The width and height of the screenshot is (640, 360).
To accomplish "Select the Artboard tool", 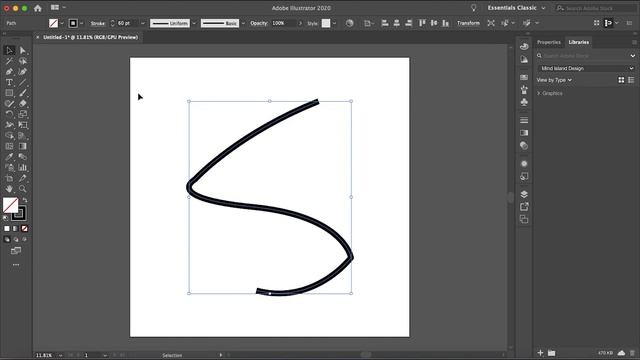I will pyautogui.click(x=9, y=178).
